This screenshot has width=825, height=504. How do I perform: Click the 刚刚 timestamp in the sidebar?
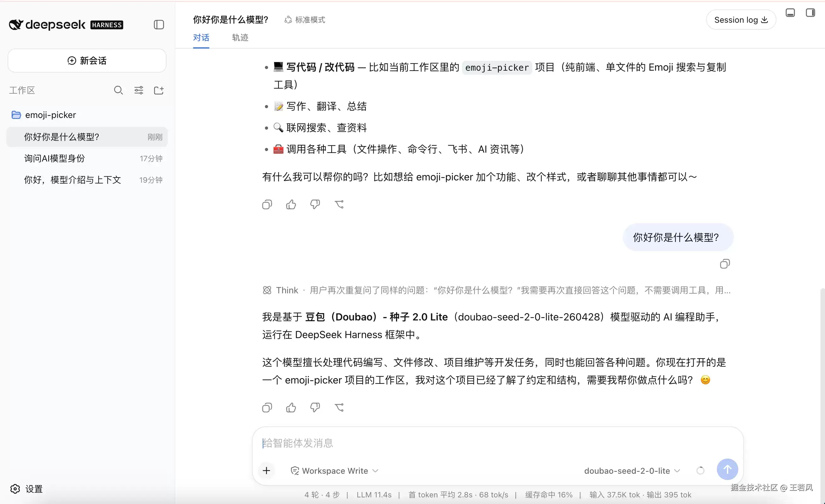click(x=155, y=137)
